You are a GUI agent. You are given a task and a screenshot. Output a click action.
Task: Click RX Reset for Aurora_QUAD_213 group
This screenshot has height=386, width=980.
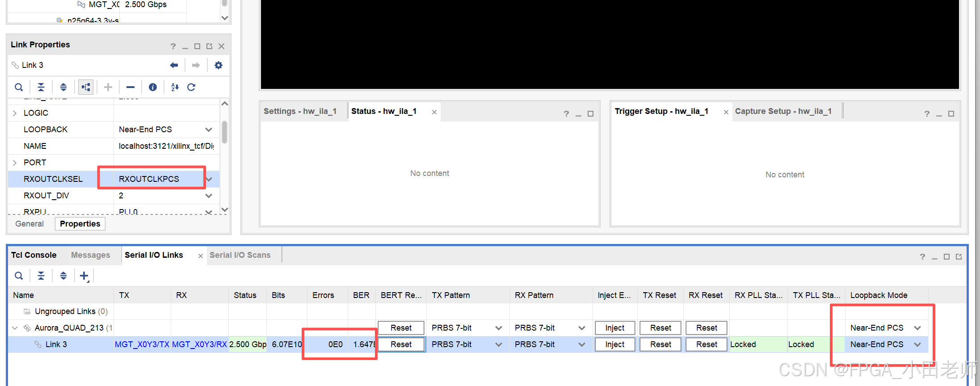pos(707,328)
